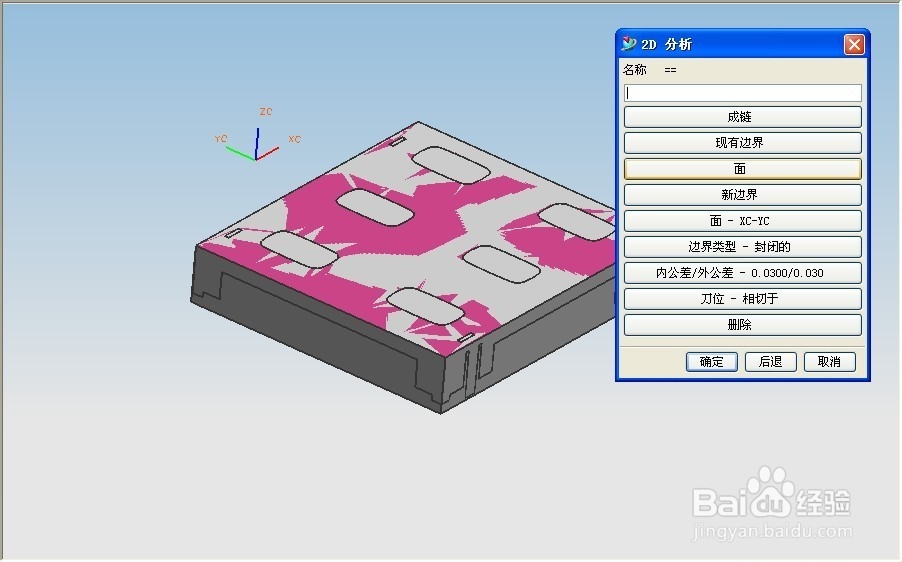Click the 新边界 button
902x562 pixels.
pos(742,195)
